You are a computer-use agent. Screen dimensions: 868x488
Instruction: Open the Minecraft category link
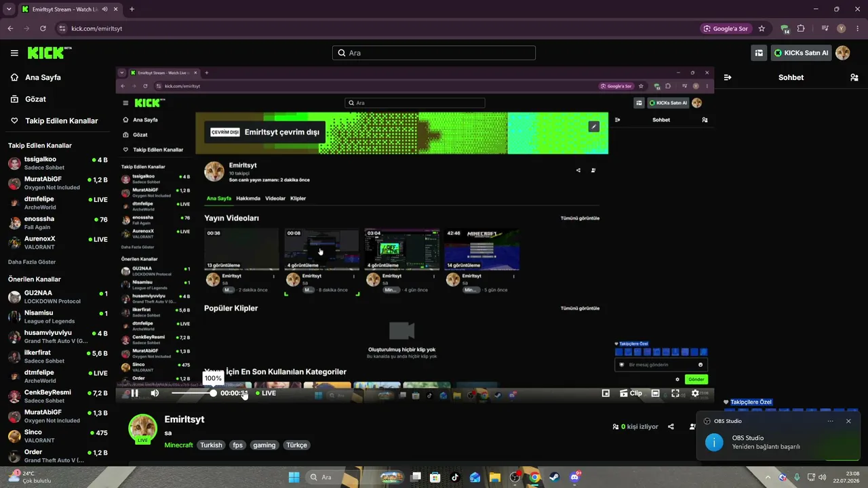[x=179, y=445]
